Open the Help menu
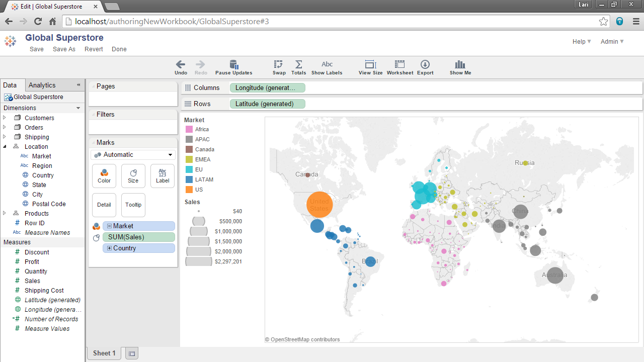The height and width of the screenshot is (362, 644). (x=582, y=42)
